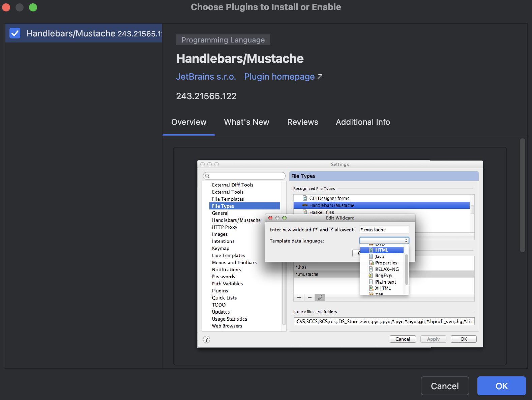Click the Properties icon in the dropdown list
The image size is (532, 400).
(x=371, y=263)
